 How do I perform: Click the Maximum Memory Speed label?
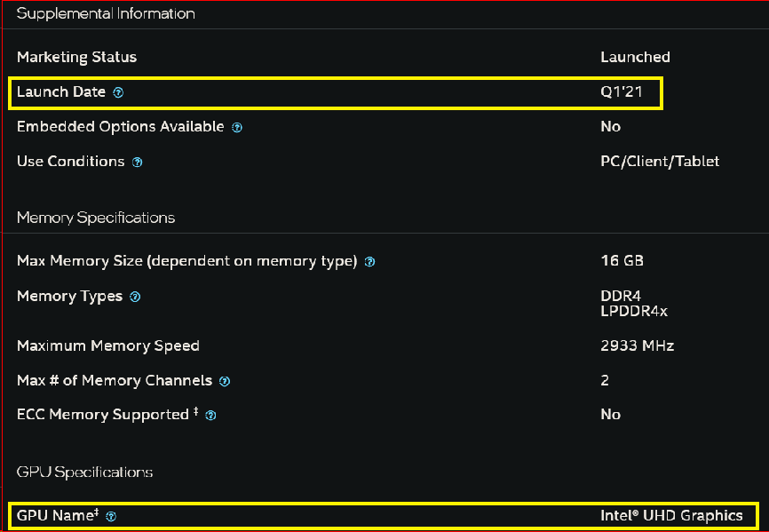[108, 345]
